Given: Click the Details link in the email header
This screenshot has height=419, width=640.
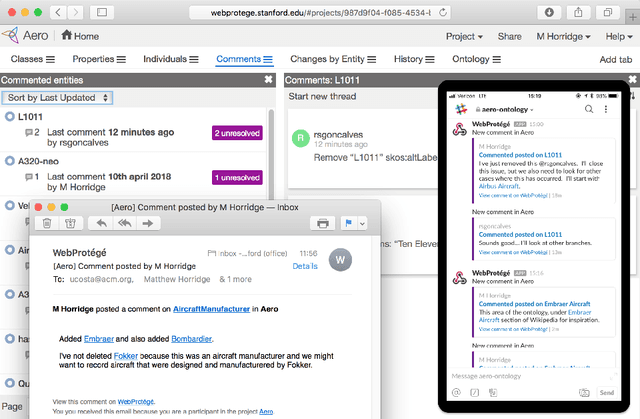Looking at the screenshot, I should click(x=305, y=267).
